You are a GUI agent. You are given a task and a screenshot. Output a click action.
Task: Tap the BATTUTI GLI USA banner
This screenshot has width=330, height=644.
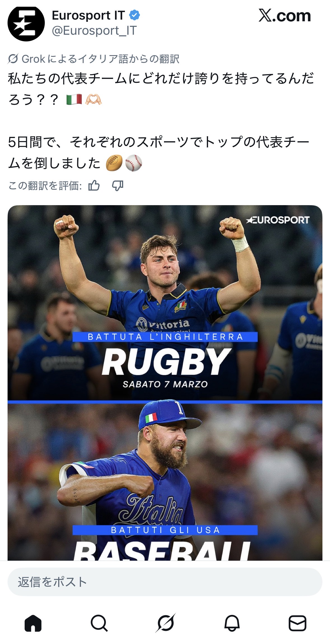[x=165, y=530]
